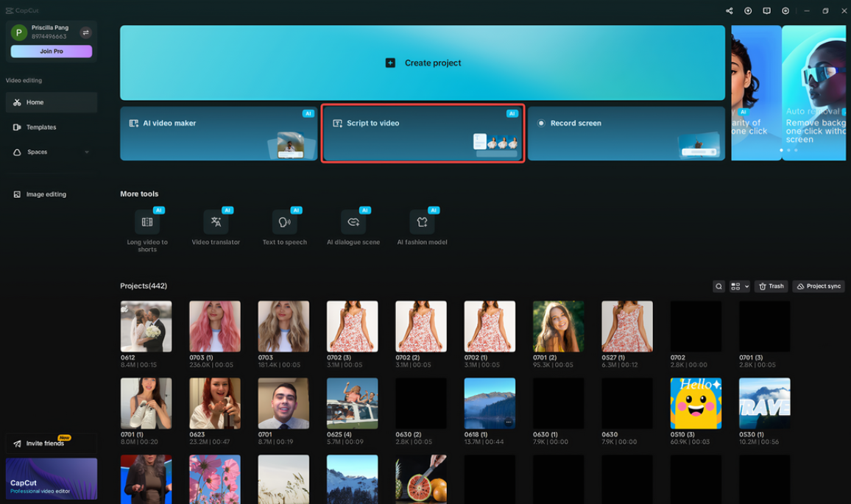Start Project sync

[817, 286]
